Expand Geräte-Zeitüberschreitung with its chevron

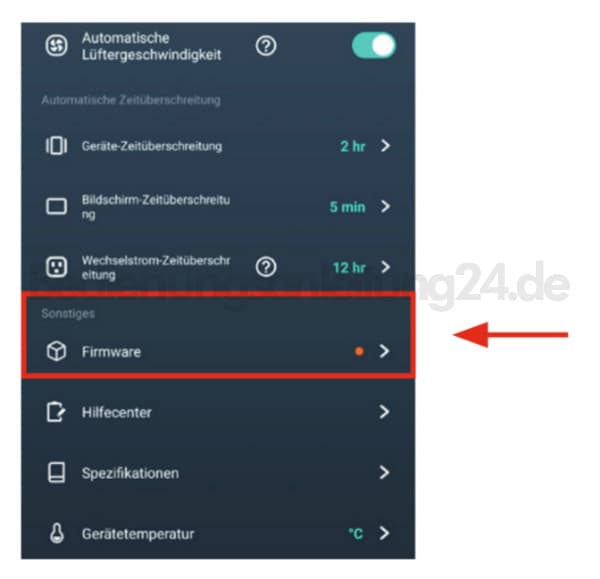click(x=385, y=145)
